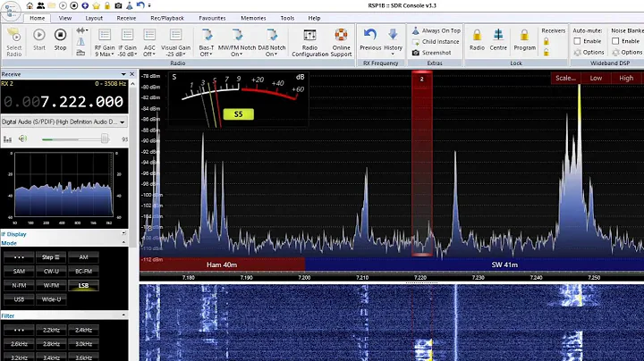Open a Child Instance

coord(436,41)
